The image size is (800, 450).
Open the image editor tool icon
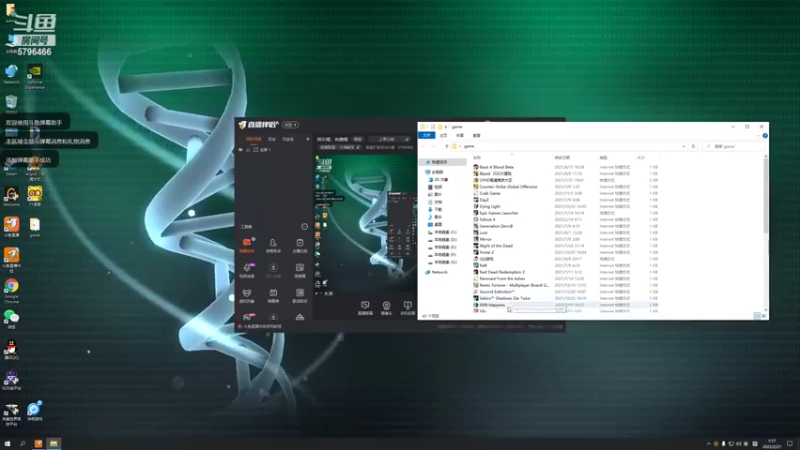[299, 270]
